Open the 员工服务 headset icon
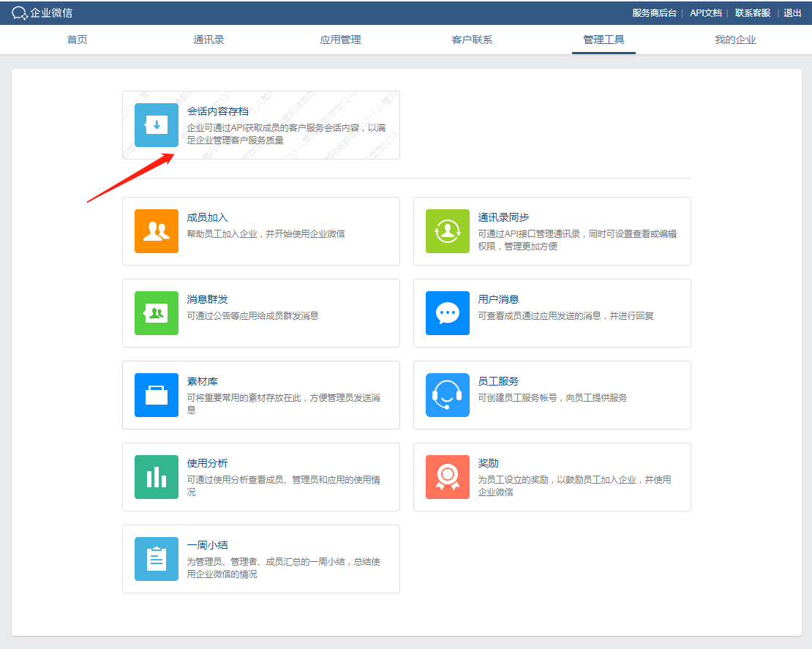This screenshot has width=812, height=649. (x=447, y=395)
